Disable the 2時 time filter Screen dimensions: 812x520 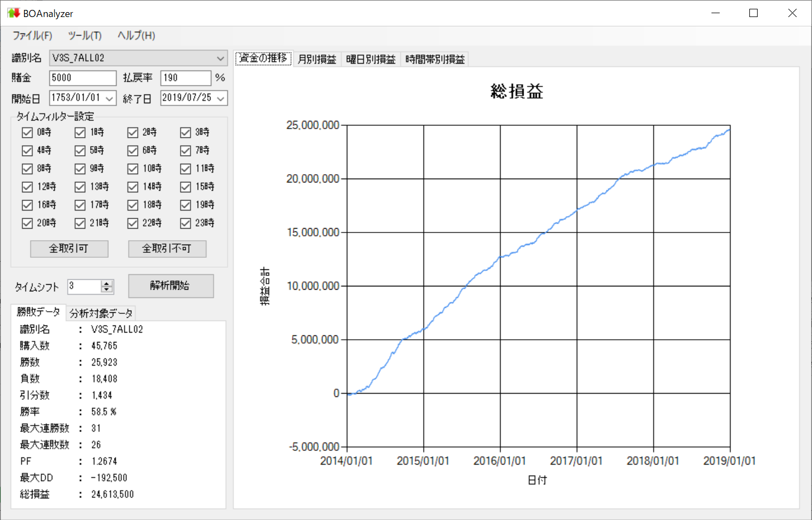pos(133,132)
